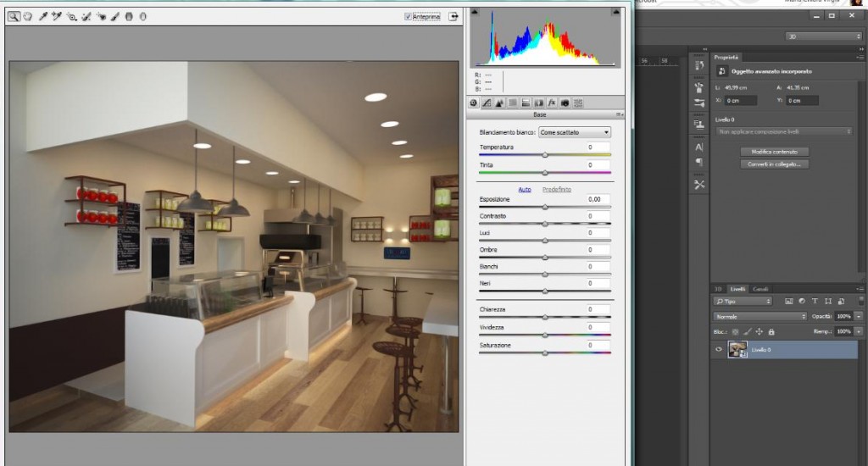Click the Converti in collegato button

tap(775, 164)
